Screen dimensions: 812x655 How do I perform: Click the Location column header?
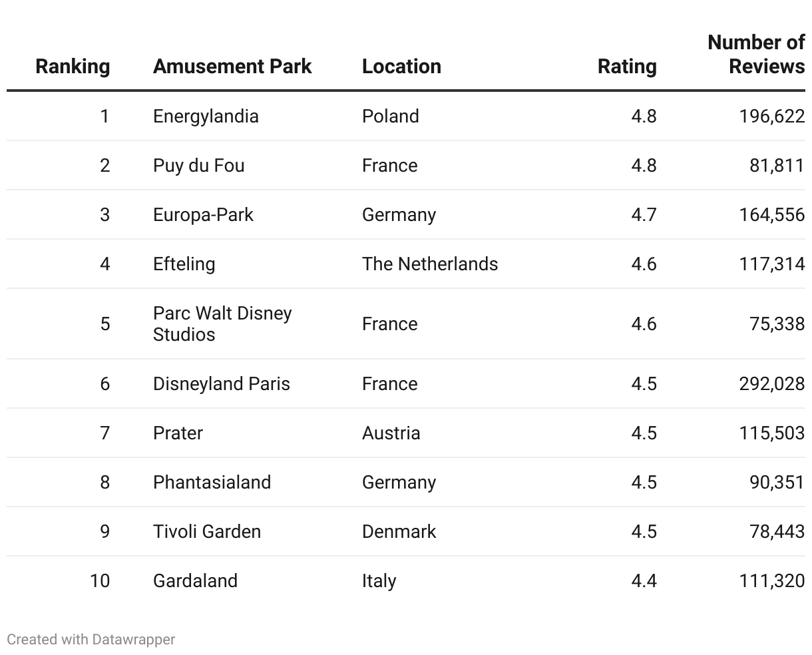[x=401, y=67]
